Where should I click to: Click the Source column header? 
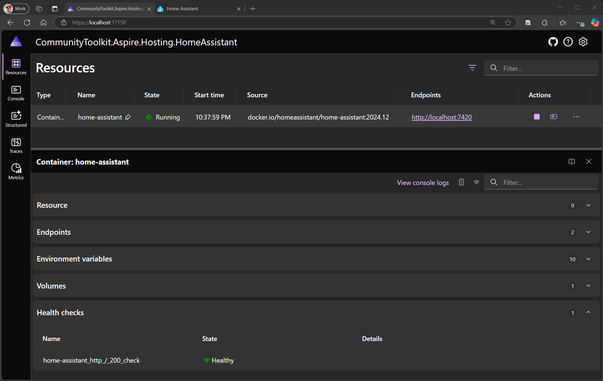coord(257,95)
